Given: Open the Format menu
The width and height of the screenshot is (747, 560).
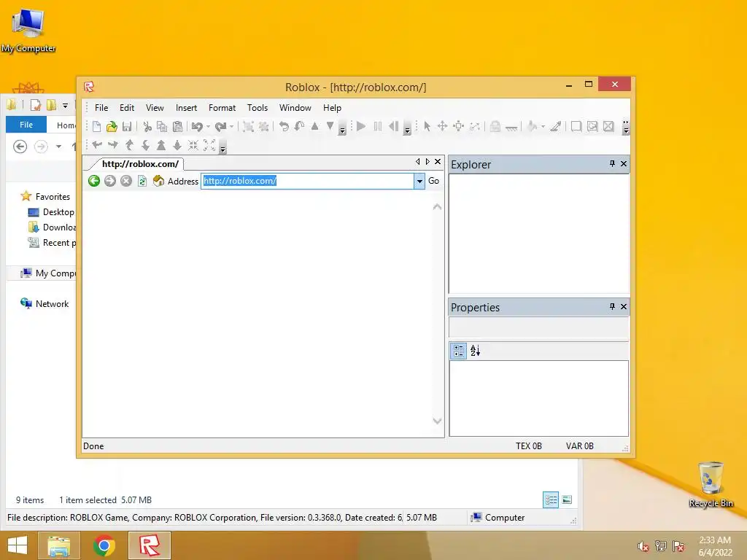Looking at the screenshot, I should coord(222,108).
